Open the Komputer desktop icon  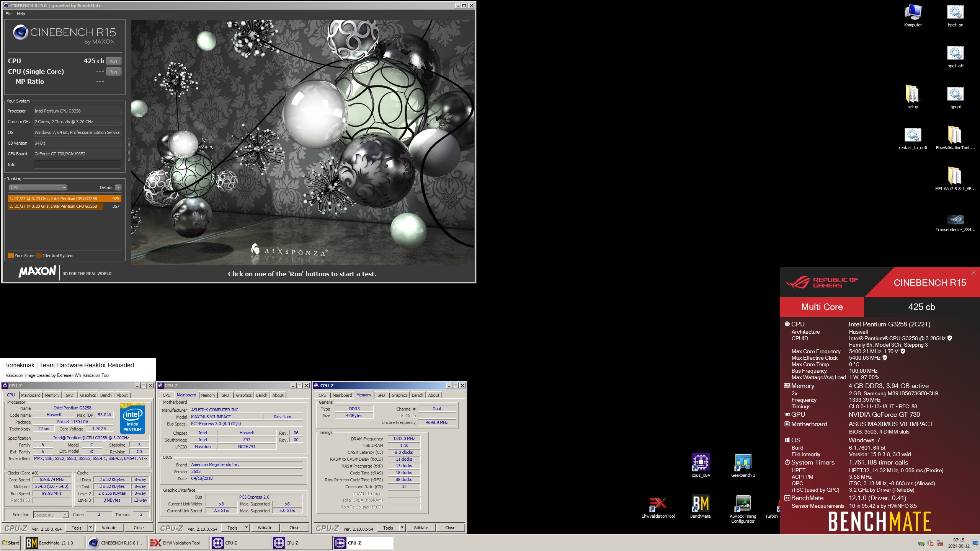click(913, 16)
